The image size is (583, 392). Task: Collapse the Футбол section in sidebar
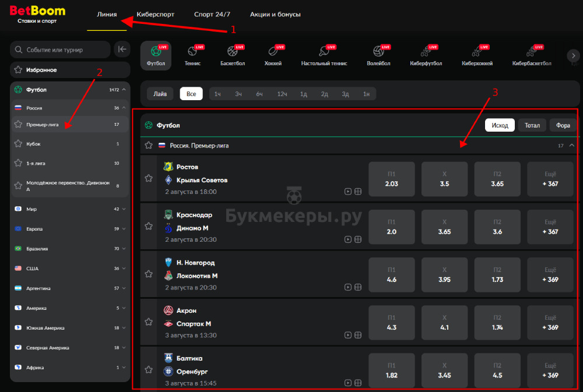click(x=124, y=90)
